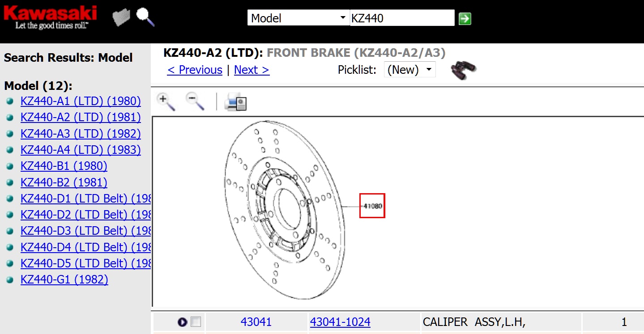This screenshot has height=334, width=644.
Task: Click the round arrow icon in caliper row
Action: (182, 322)
